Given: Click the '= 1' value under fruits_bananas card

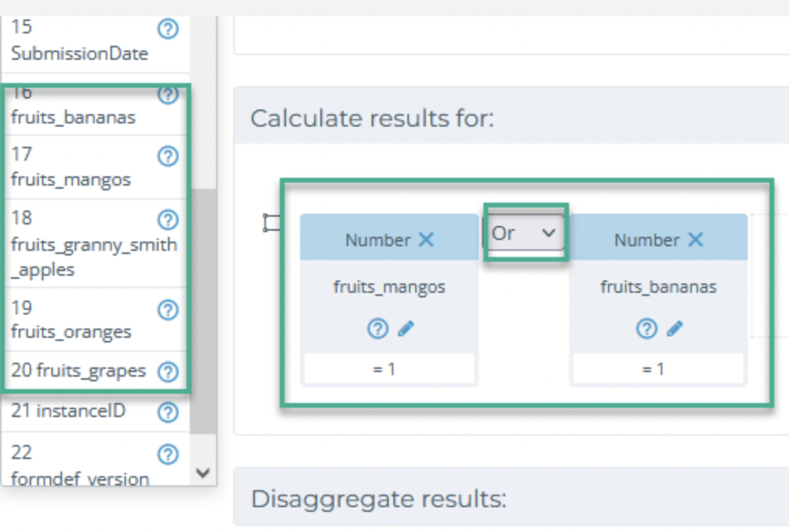Looking at the screenshot, I should tap(658, 369).
